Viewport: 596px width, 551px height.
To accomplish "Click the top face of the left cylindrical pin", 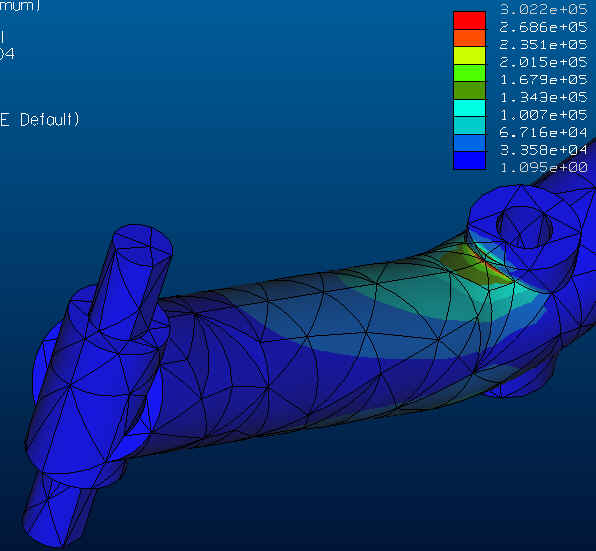I will 144,244.
